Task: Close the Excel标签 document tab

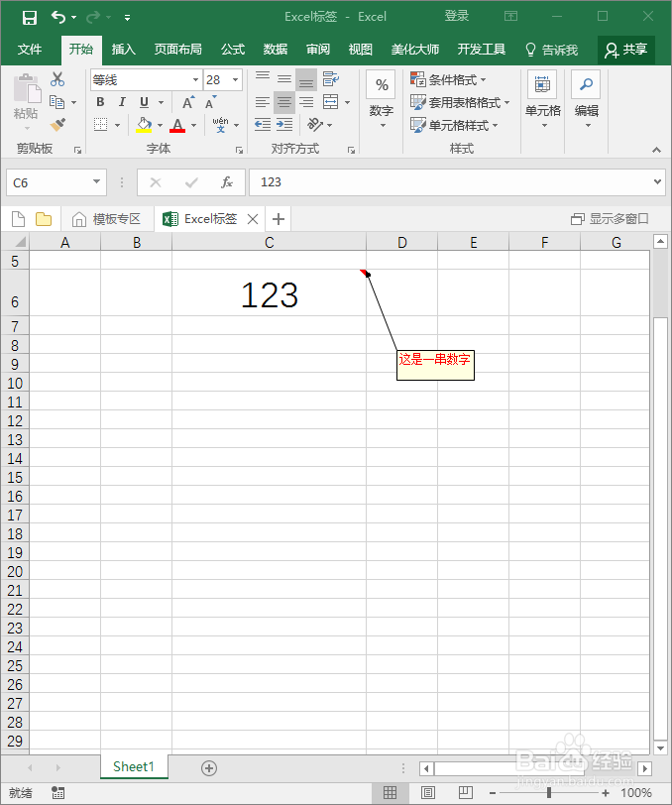Action: coord(253,219)
